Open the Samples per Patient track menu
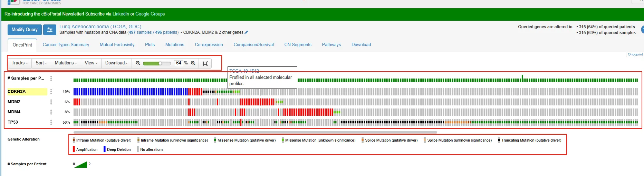Image resolution: width=644 pixels, height=176 pixels. tap(51, 78)
